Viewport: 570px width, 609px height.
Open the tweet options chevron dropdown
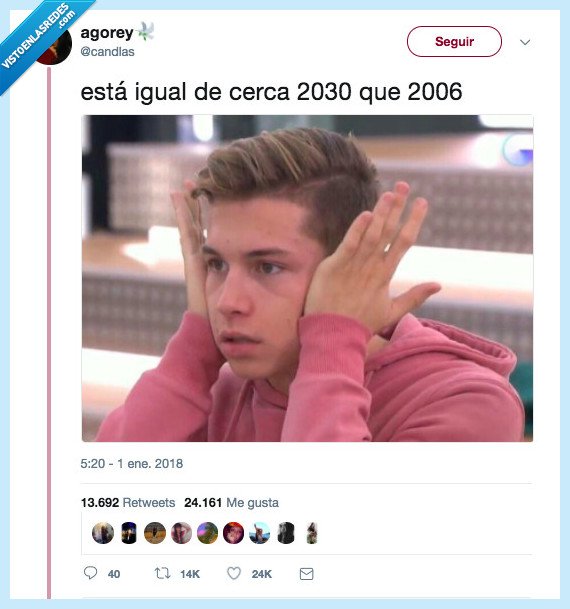tap(525, 42)
